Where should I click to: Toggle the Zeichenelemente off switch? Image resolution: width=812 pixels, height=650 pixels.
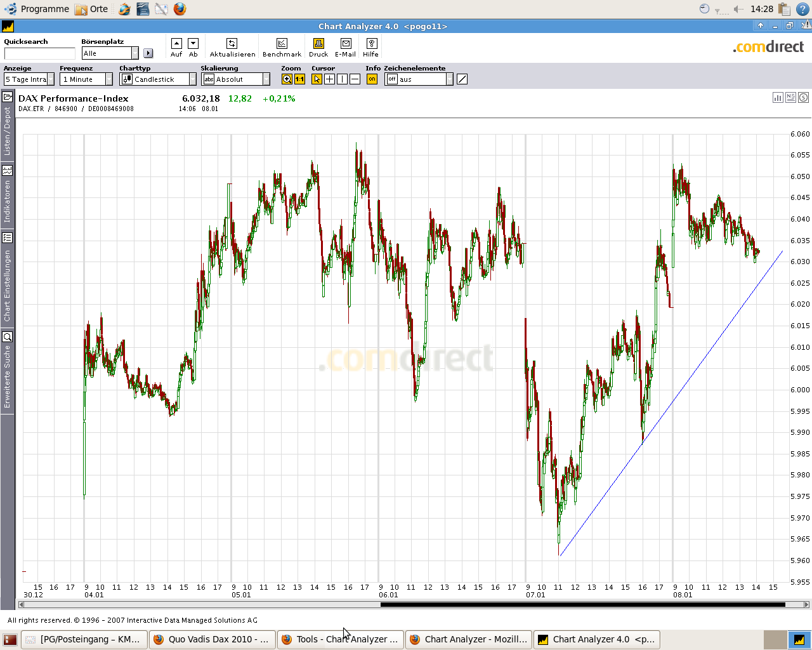(x=392, y=79)
